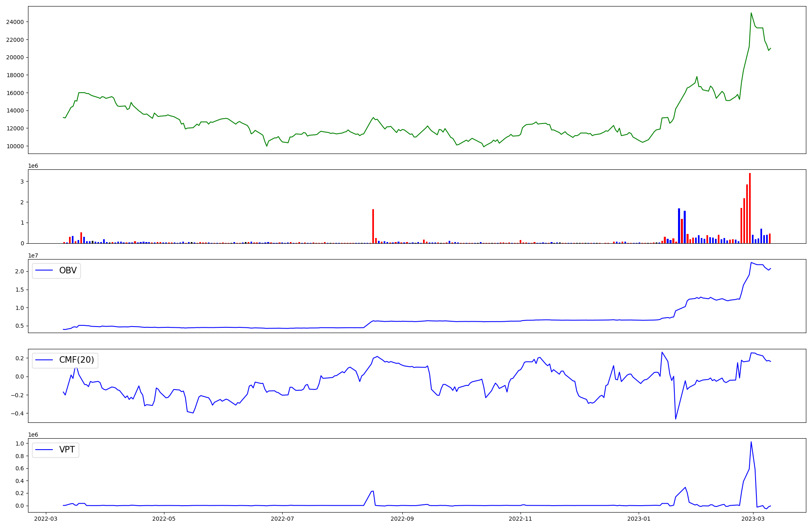Click the blue line sample in OBV legend
The image size is (812, 528).
[x=45, y=270]
